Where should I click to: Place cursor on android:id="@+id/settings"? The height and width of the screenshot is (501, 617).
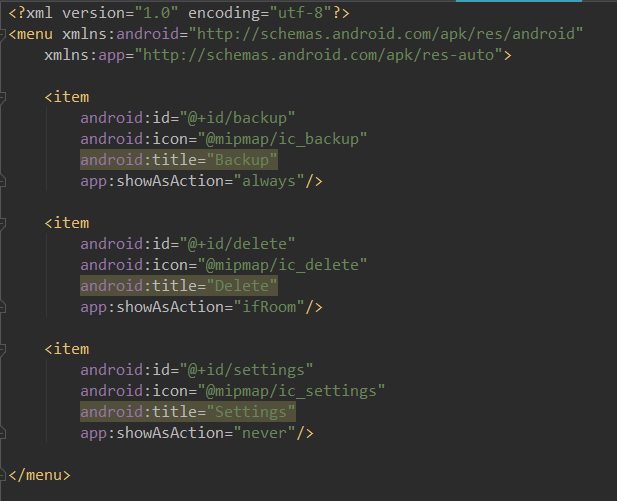[x=197, y=370]
